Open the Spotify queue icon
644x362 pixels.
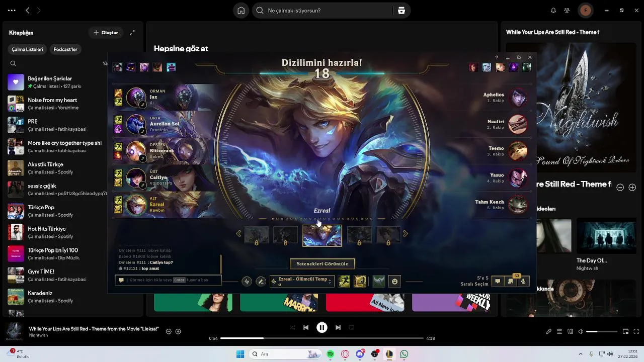[x=559, y=332]
